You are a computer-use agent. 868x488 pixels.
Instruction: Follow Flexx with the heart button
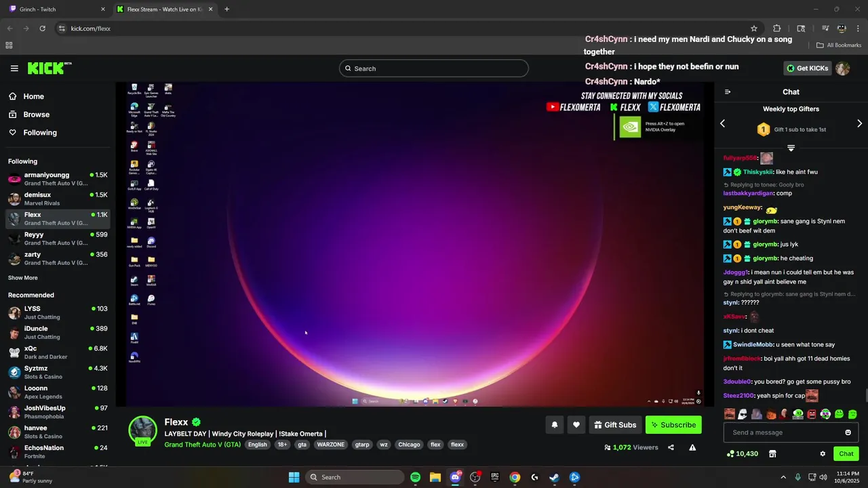[576, 425]
